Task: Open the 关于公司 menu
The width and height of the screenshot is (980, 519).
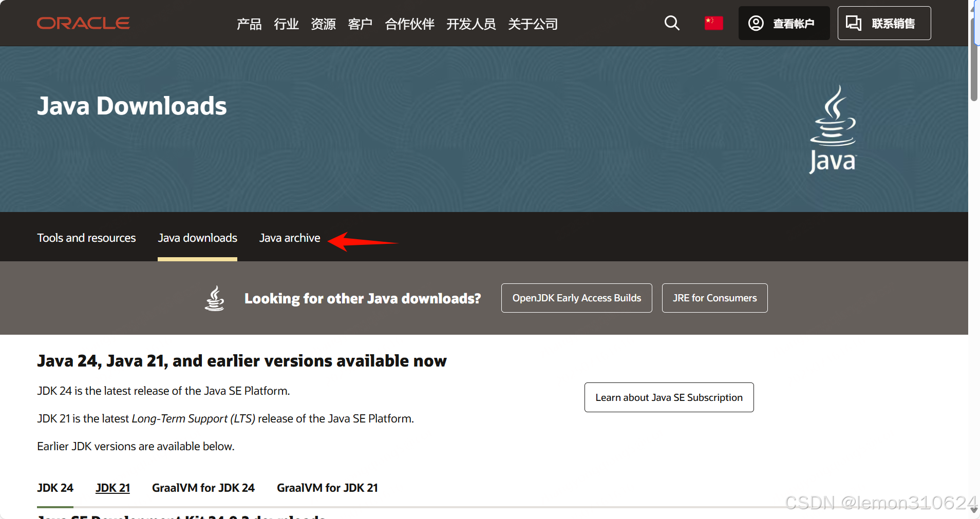Action: [533, 24]
